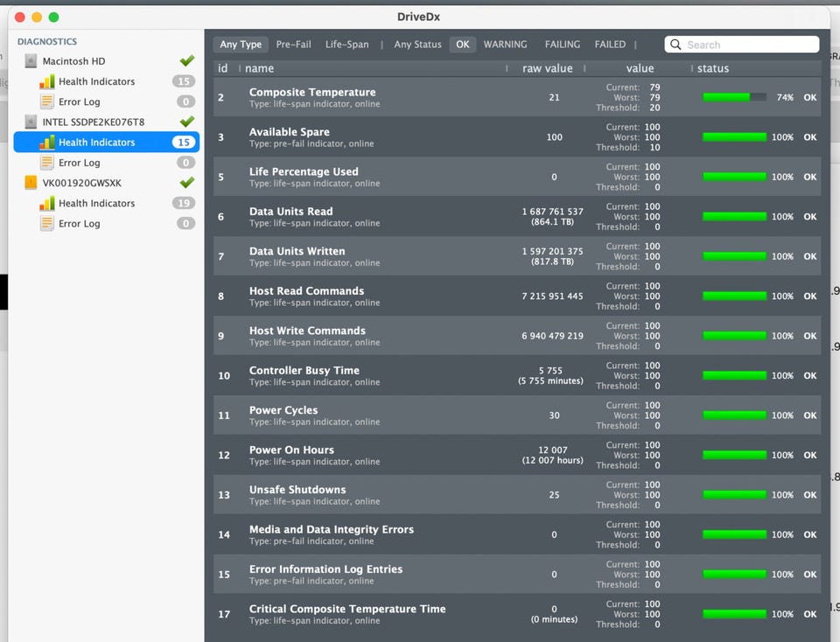Click bar-chart icon under Macintosh HD
The height and width of the screenshot is (642, 840).
point(47,81)
